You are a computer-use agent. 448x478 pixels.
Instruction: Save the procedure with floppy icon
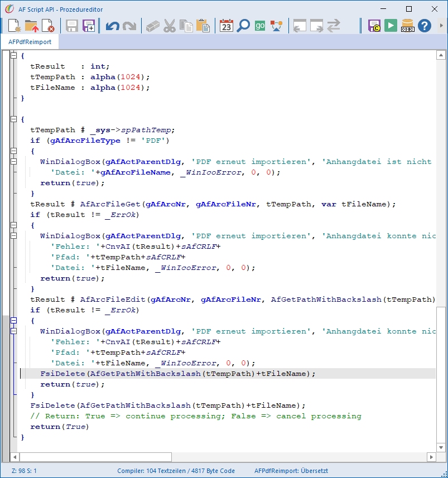click(x=71, y=26)
